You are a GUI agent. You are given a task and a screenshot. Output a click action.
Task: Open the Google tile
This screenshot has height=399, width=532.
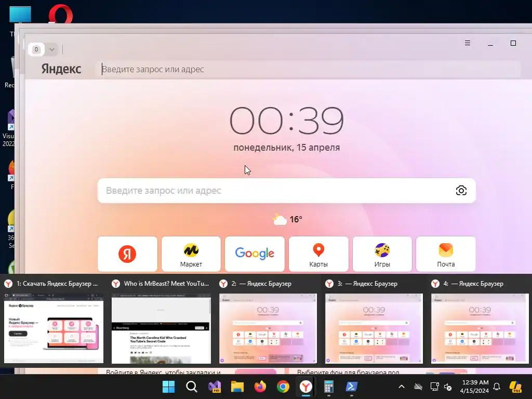255,254
